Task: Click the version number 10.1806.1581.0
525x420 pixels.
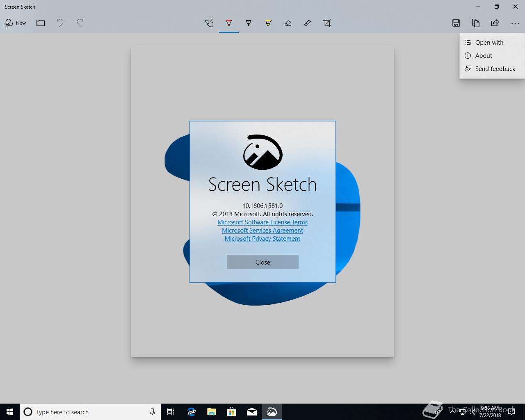Action: 262,206
